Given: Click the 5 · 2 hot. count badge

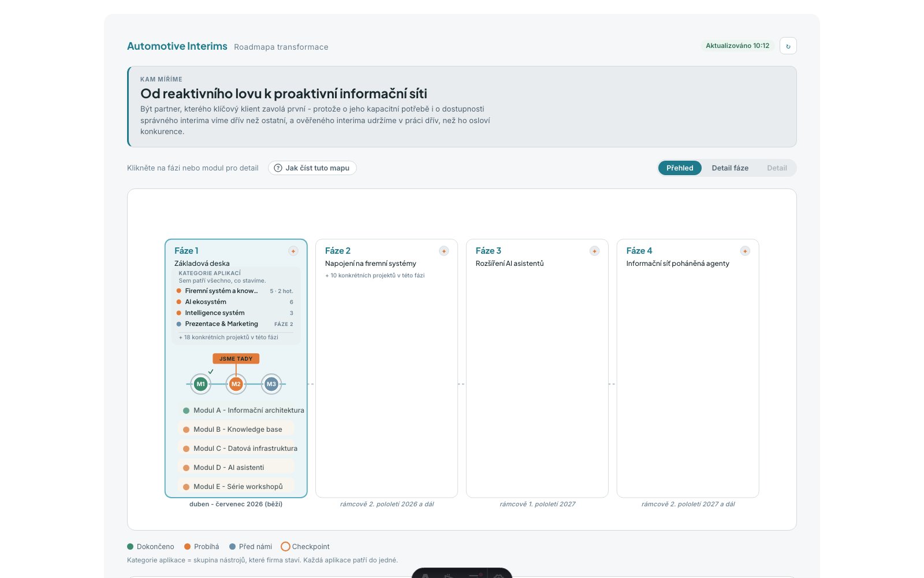Looking at the screenshot, I should point(282,291).
